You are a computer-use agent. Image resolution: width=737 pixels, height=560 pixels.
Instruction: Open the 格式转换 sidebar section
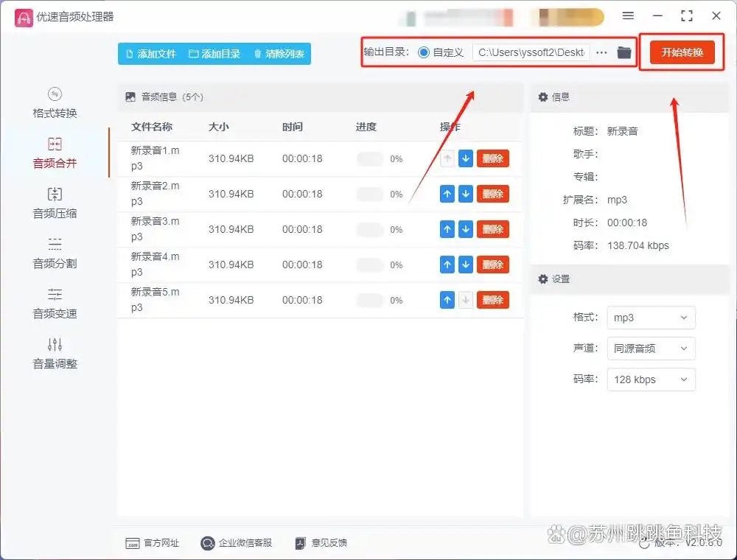55,103
